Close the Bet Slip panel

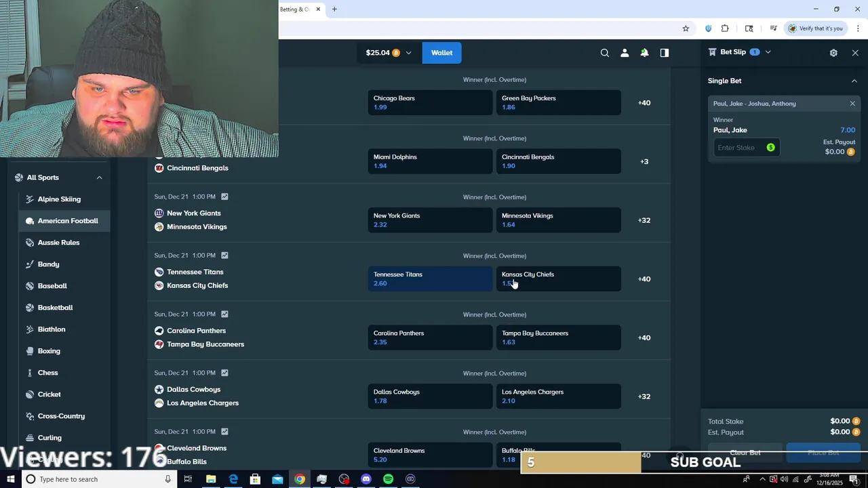pyautogui.click(x=855, y=53)
